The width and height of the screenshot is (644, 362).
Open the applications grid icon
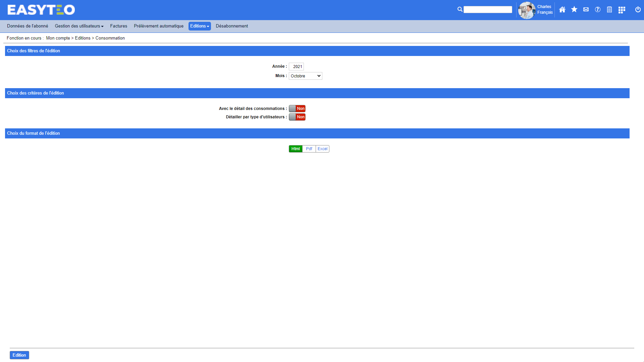click(622, 10)
